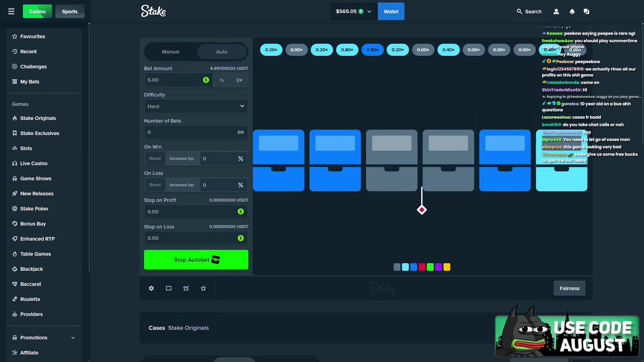This screenshot has height=362, width=644.
Task: Select the On Win Reset option
Action: coord(155,158)
